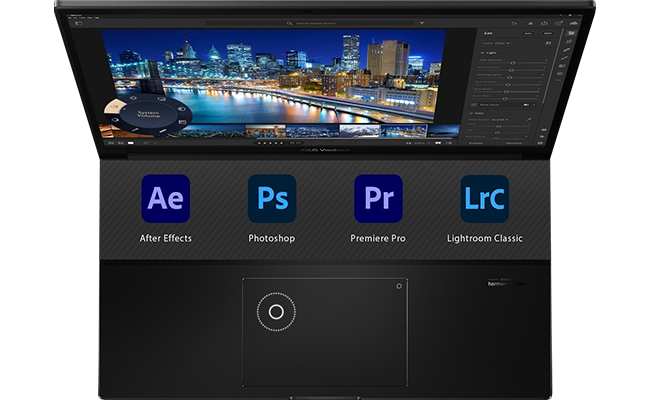Open the profile browser grid icon
The width and height of the screenshot is (650, 400).
548,43
